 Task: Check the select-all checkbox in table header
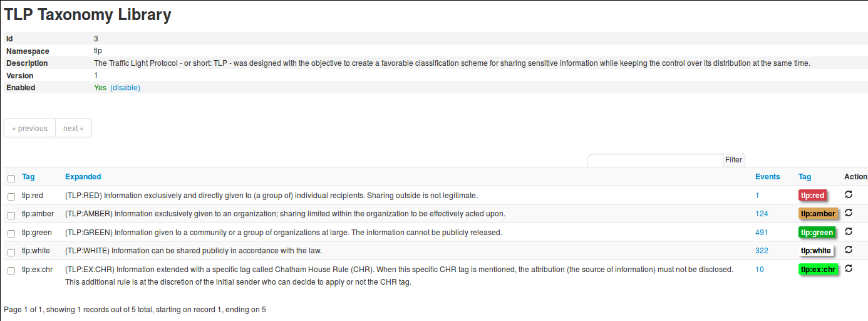(x=11, y=179)
